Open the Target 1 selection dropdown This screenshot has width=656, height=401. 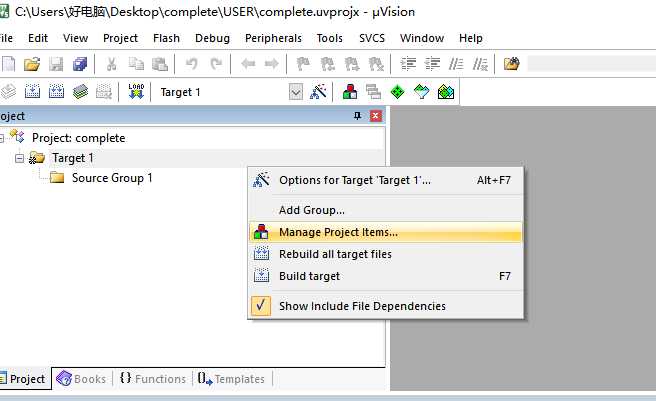click(x=296, y=92)
